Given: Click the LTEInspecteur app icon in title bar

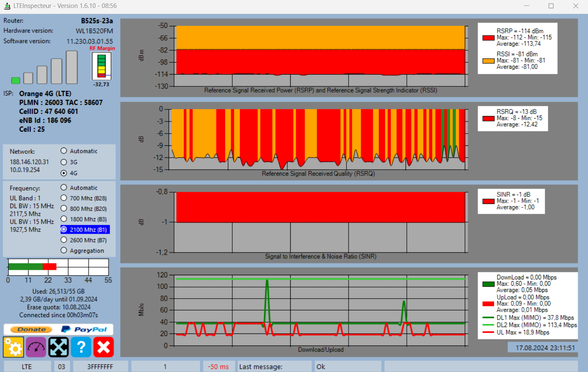Looking at the screenshot, I should [x=7, y=6].
